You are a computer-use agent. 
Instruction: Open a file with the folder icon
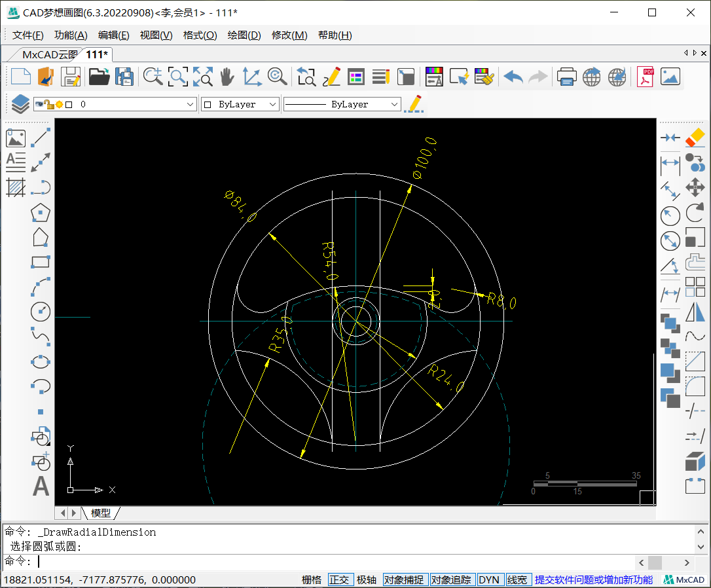(x=99, y=76)
